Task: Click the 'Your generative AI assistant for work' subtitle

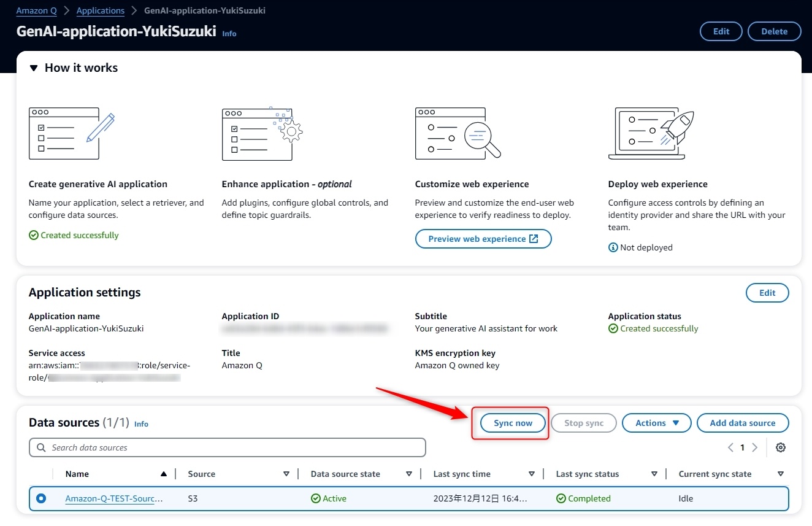Action: 486,328
